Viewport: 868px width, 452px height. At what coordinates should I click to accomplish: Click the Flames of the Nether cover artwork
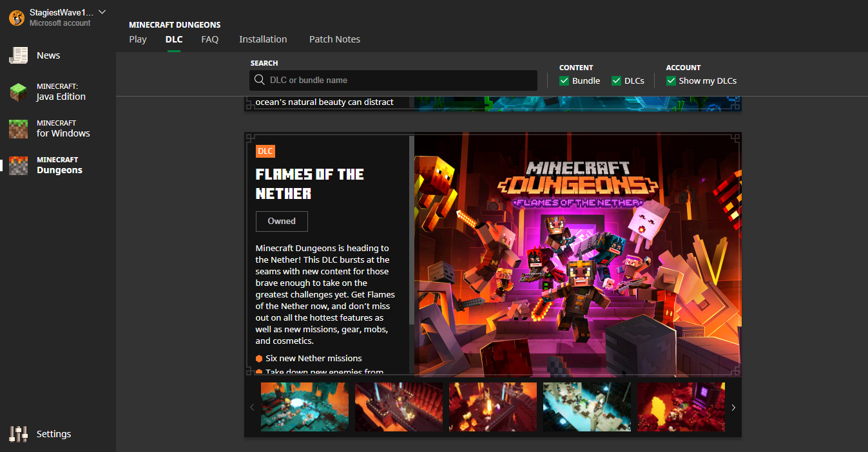(578, 256)
